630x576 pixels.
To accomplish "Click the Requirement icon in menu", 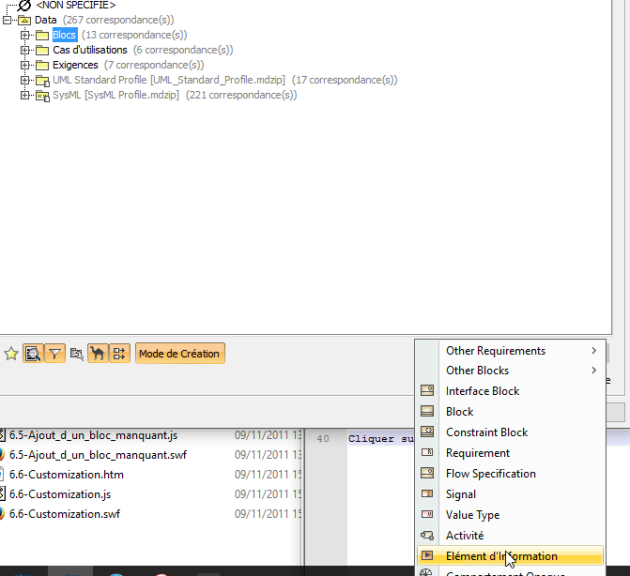I will 427,453.
